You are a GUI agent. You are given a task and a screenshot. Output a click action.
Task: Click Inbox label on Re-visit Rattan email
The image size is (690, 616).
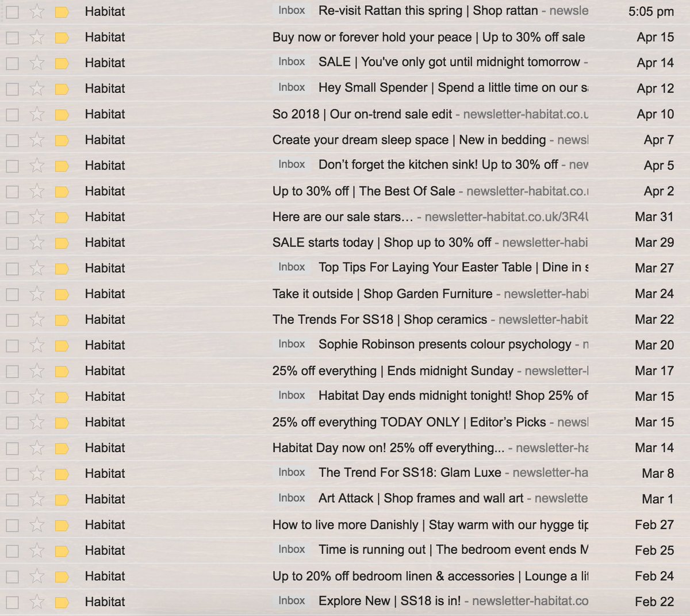[x=292, y=10]
